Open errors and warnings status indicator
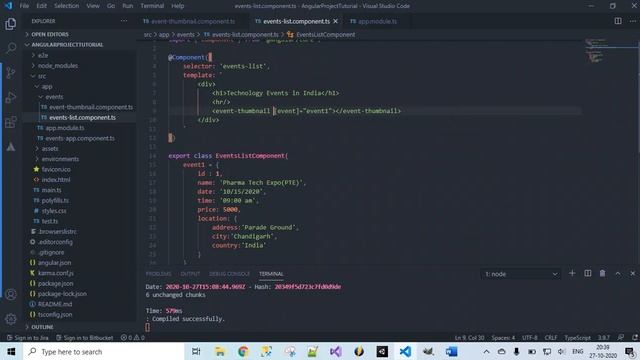Image resolution: width=640 pixels, height=360 pixels. pyautogui.click(x=133, y=338)
